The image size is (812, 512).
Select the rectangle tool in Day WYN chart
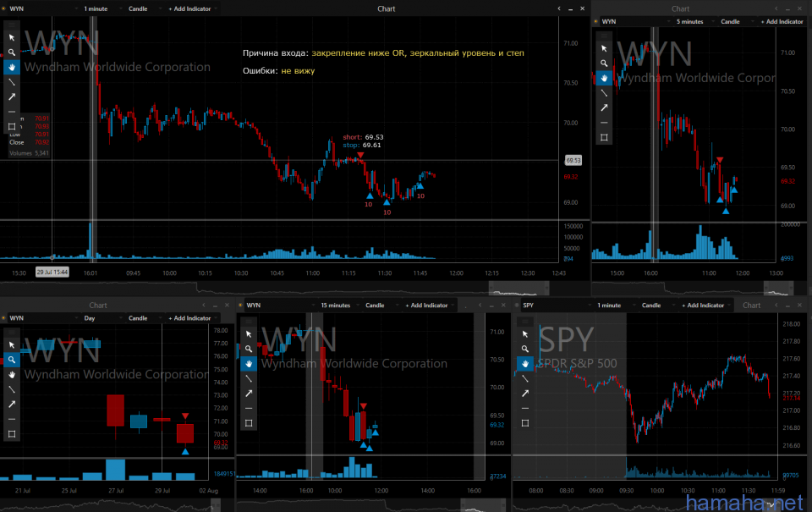tap(11, 434)
